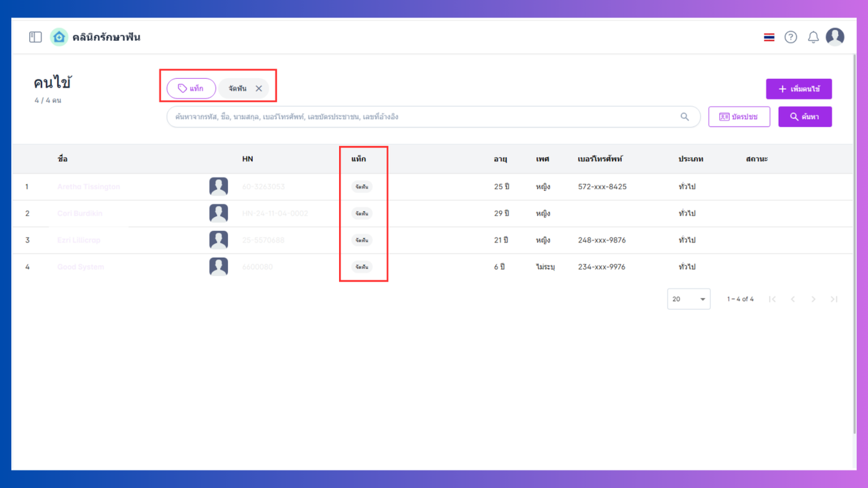Click gender cell ไม่ระบุ
The image size is (868, 488).
[545, 267]
